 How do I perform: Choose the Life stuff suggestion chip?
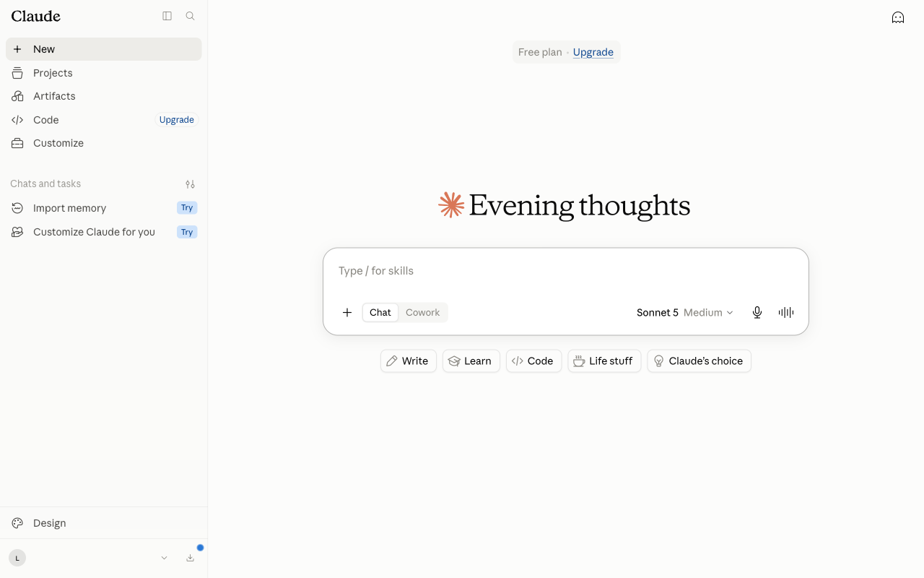604,361
